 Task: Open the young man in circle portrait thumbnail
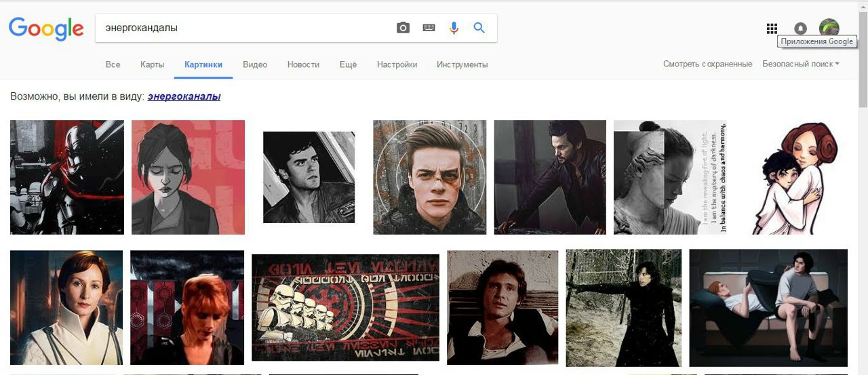click(x=429, y=177)
